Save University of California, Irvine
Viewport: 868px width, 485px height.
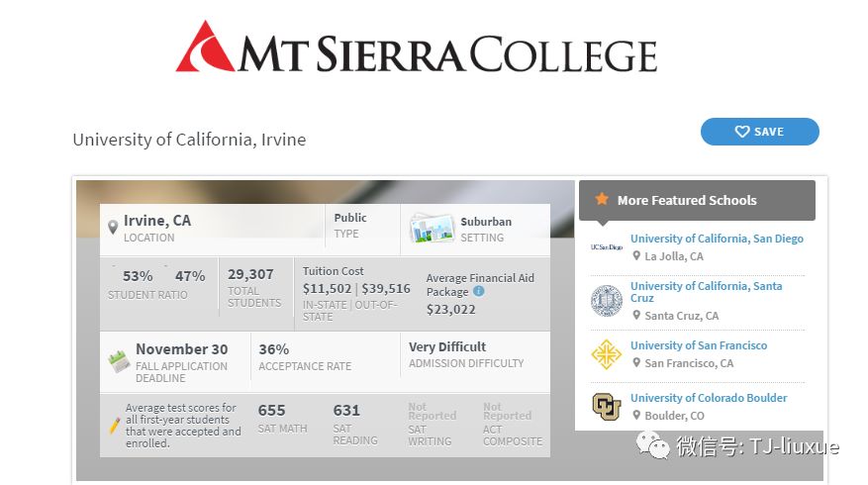pyautogui.click(x=759, y=132)
